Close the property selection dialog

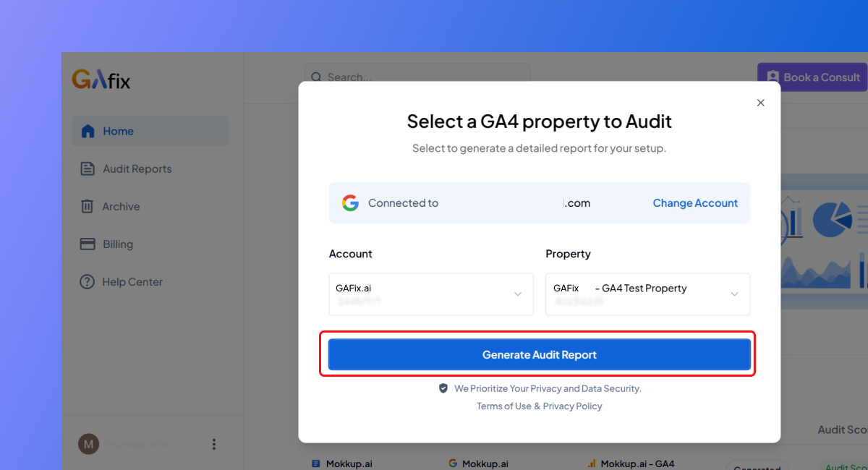(x=760, y=103)
